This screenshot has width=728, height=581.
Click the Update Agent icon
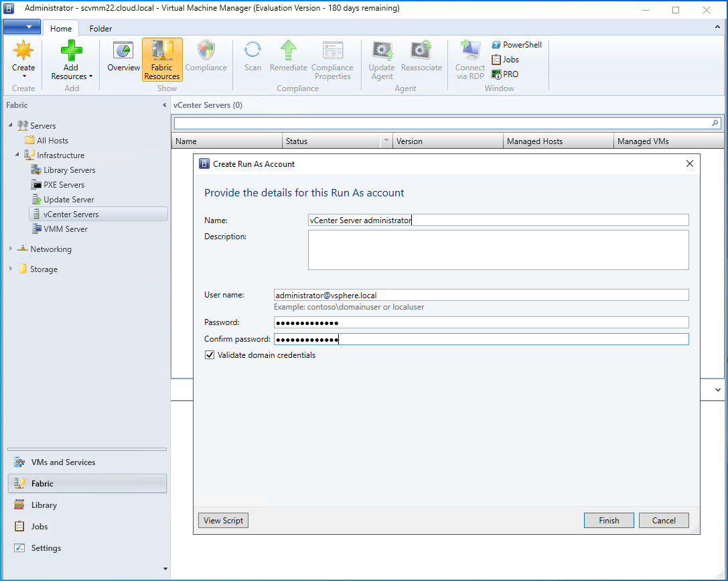coord(382,50)
